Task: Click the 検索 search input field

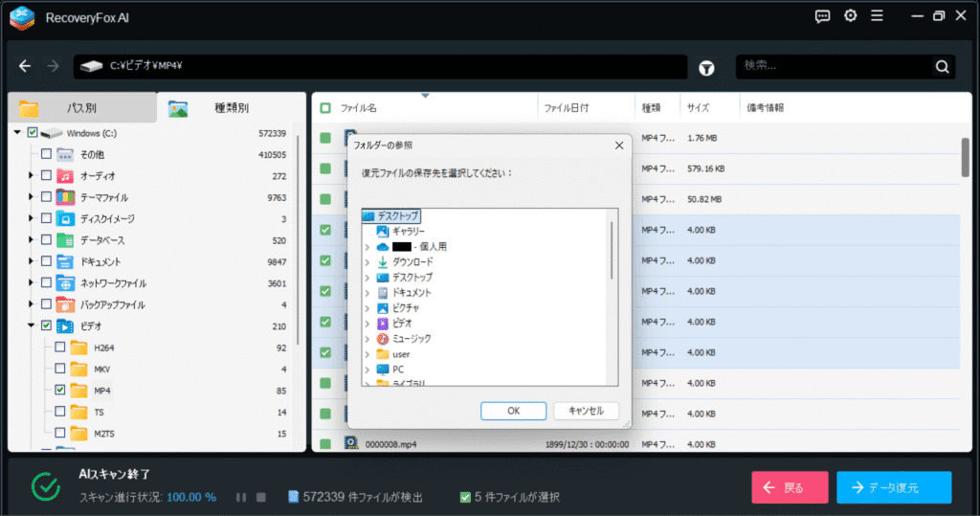Action: [x=836, y=66]
